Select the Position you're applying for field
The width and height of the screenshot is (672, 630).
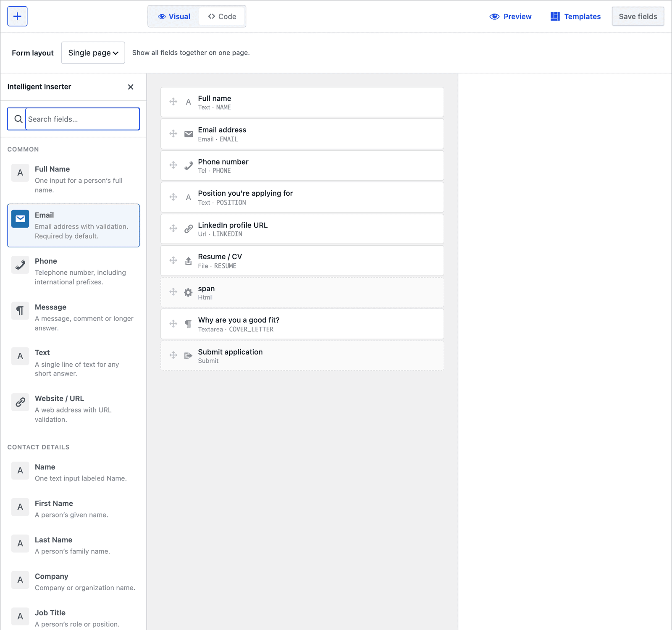(x=302, y=197)
